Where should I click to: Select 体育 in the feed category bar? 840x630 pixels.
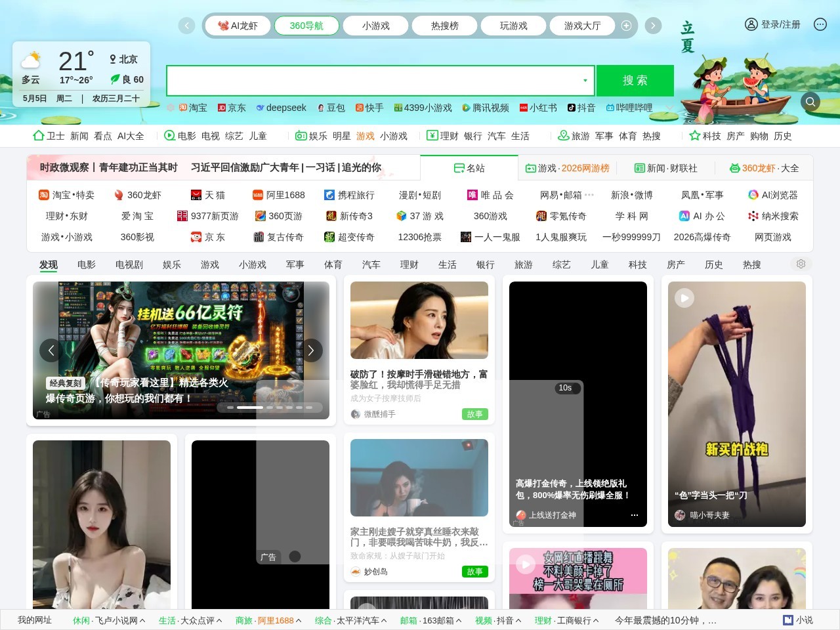click(333, 264)
